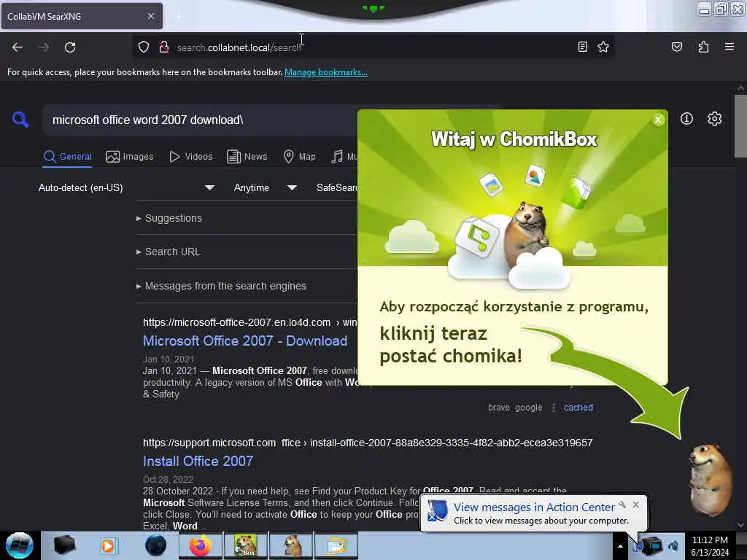This screenshot has width=747, height=560.
Task: Show hidden system tray icons
Action: point(620,546)
